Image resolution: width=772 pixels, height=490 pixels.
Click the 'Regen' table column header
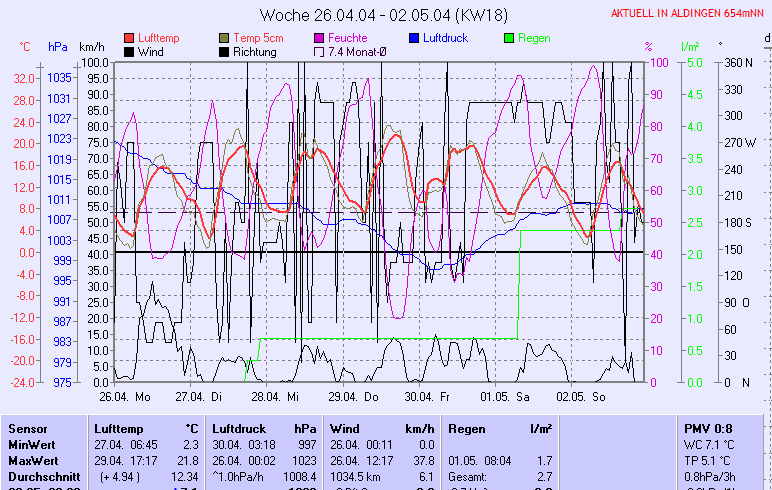(467, 428)
